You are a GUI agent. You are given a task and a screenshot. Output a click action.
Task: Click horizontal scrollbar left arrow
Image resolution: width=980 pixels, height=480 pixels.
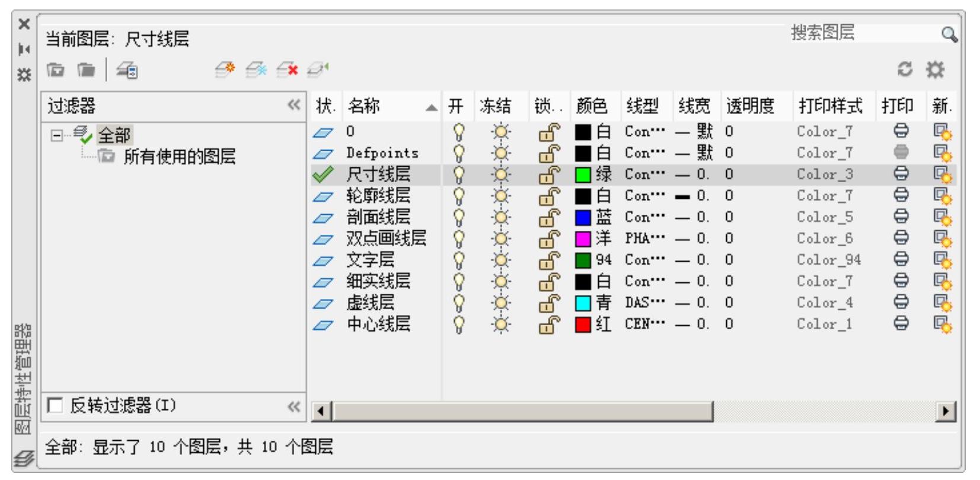pyautogui.click(x=322, y=411)
